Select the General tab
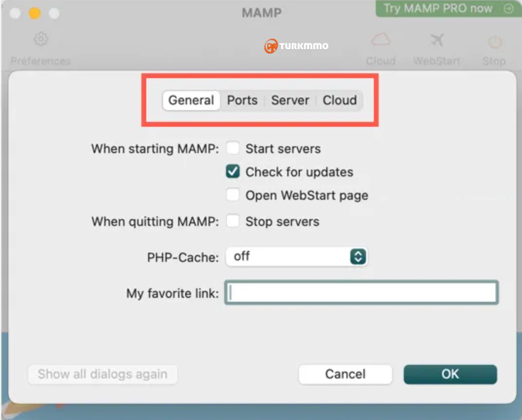The width and height of the screenshot is (522, 420). tap(191, 100)
